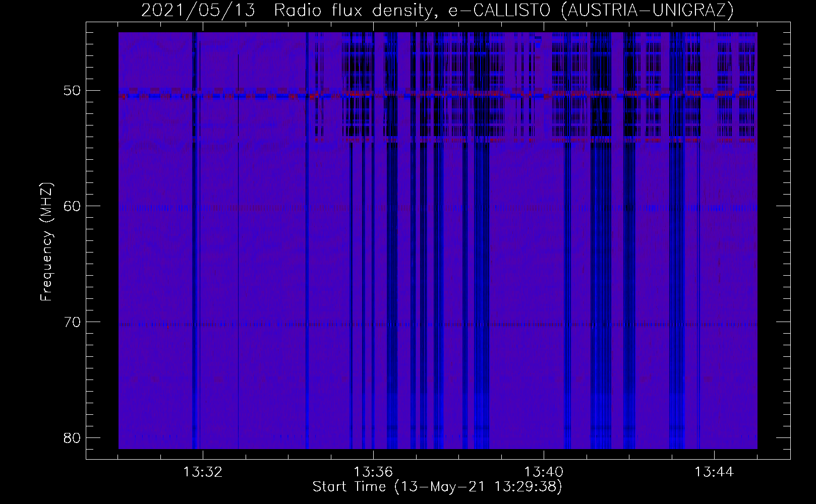Viewport: 816px width, 504px height.
Task: Click the 'Frequency (MHZ)' axis label
Action: tap(46, 242)
